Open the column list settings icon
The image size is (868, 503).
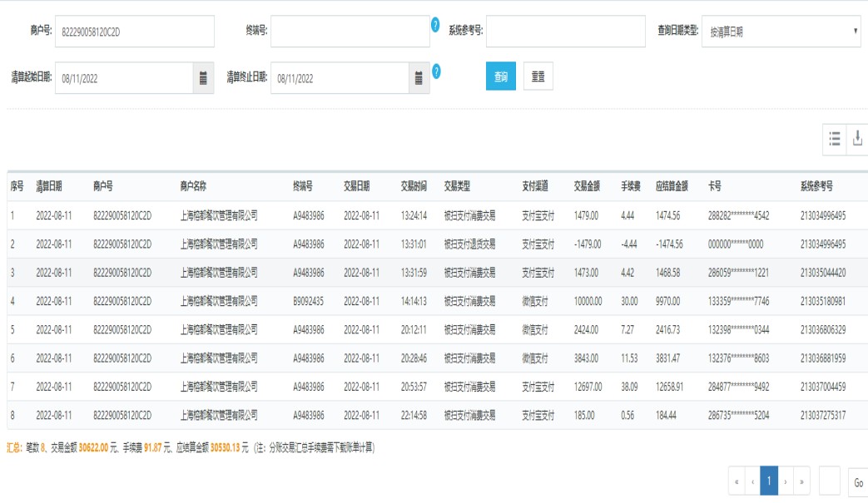tap(834, 140)
